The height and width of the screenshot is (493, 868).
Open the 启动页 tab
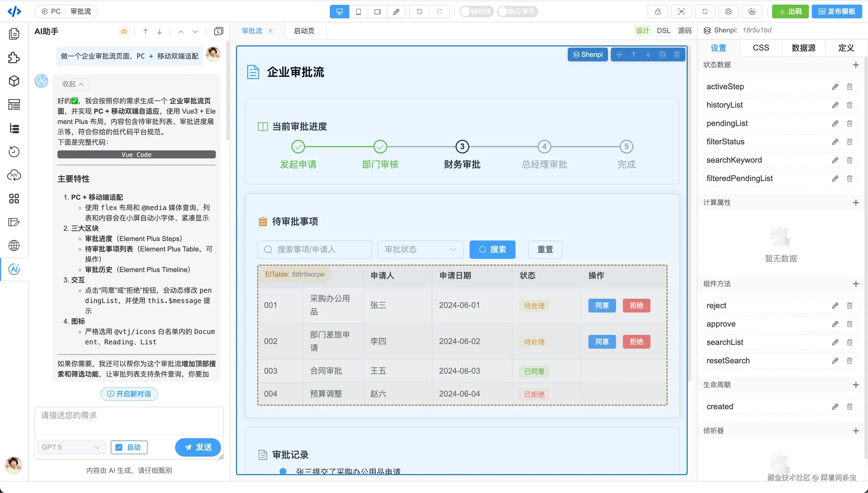click(304, 31)
